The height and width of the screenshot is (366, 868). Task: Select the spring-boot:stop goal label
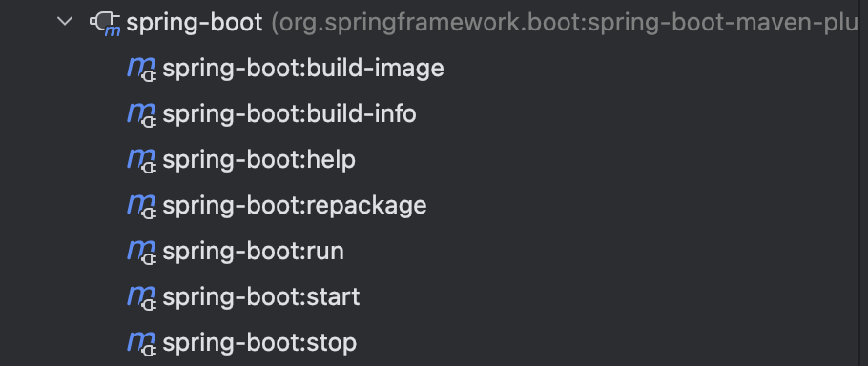(259, 344)
